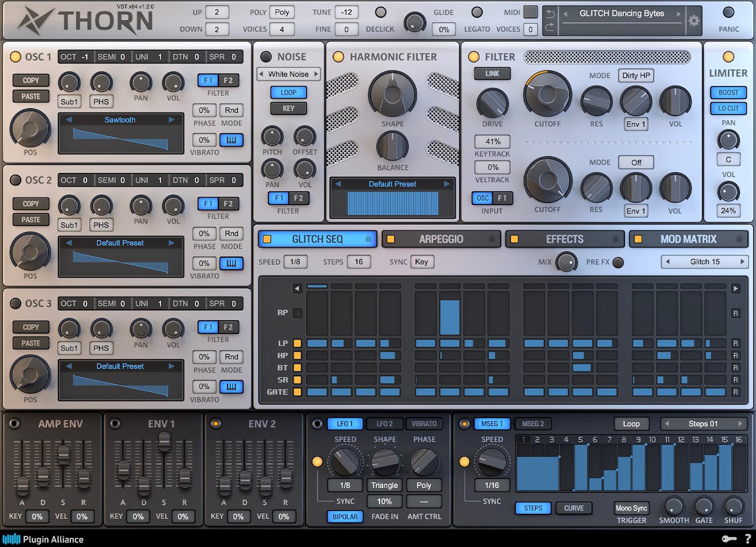
Task: Toggle the limiter Boost button
Action: (728, 92)
